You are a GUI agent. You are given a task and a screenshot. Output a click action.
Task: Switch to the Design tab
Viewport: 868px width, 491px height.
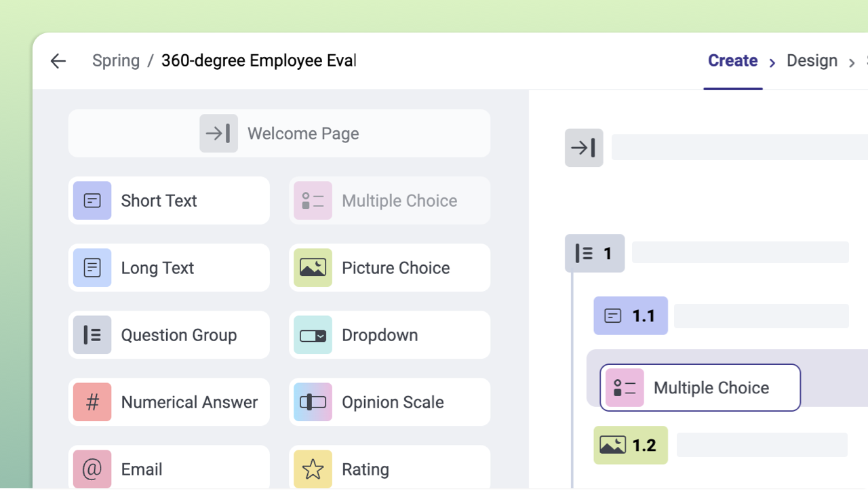tap(812, 60)
